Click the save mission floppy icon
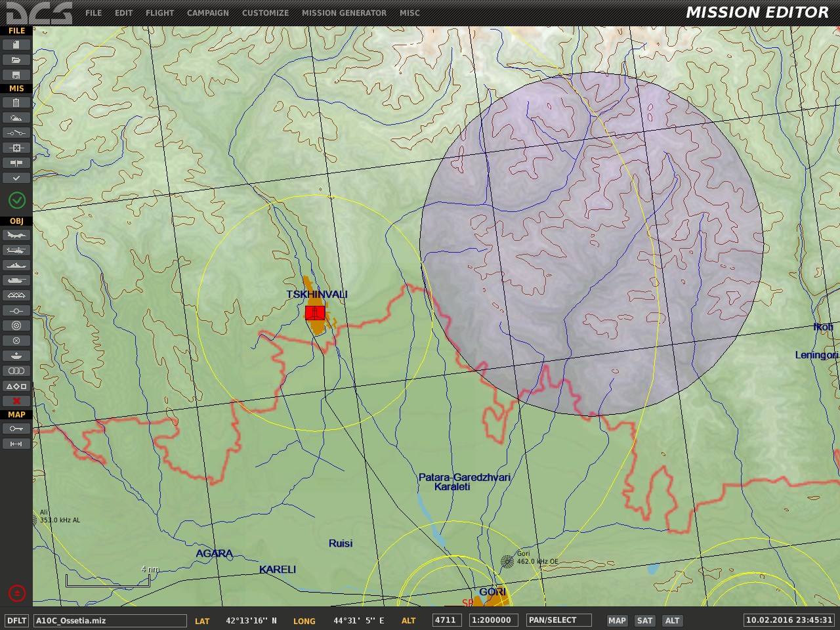840x630 pixels. (x=16, y=75)
